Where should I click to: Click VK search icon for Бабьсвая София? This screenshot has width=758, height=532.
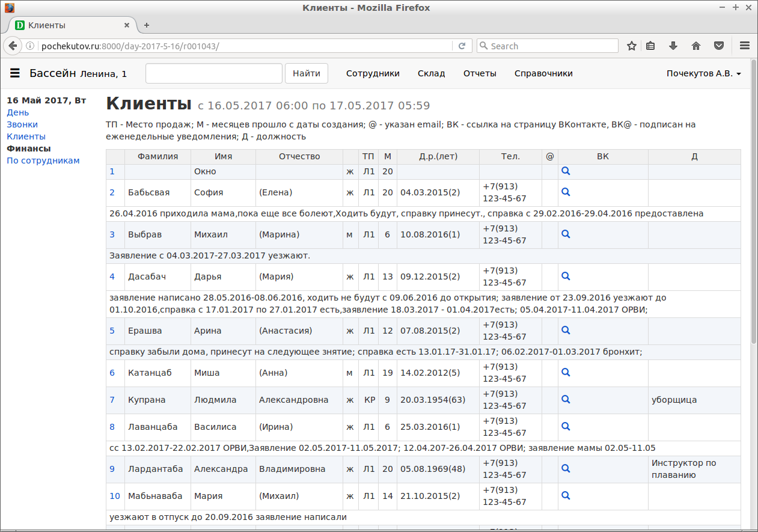point(565,192)
